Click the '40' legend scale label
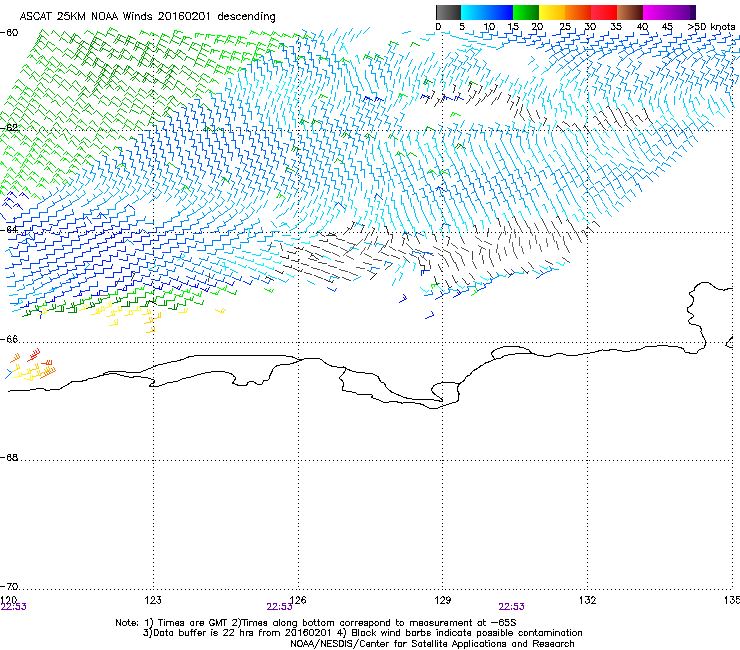 (642, 27)
